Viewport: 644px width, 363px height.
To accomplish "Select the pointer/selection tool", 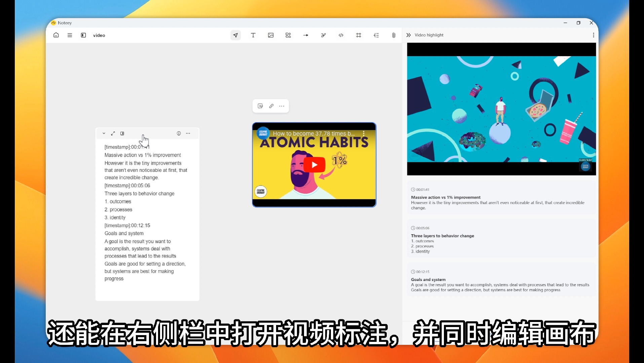I will pyautogui.click(x=235, y=35).
